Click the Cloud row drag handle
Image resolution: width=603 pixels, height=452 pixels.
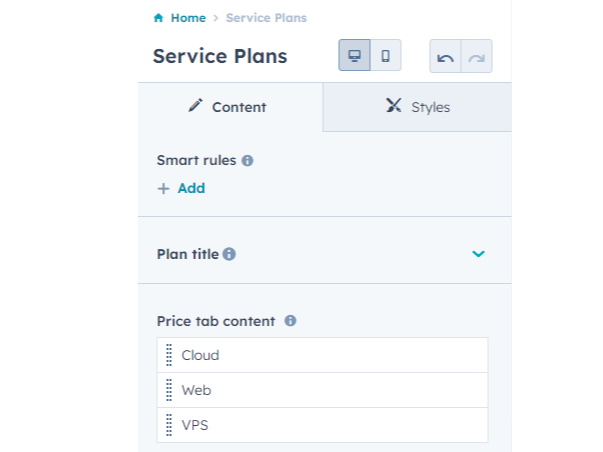tap(169, 355)
